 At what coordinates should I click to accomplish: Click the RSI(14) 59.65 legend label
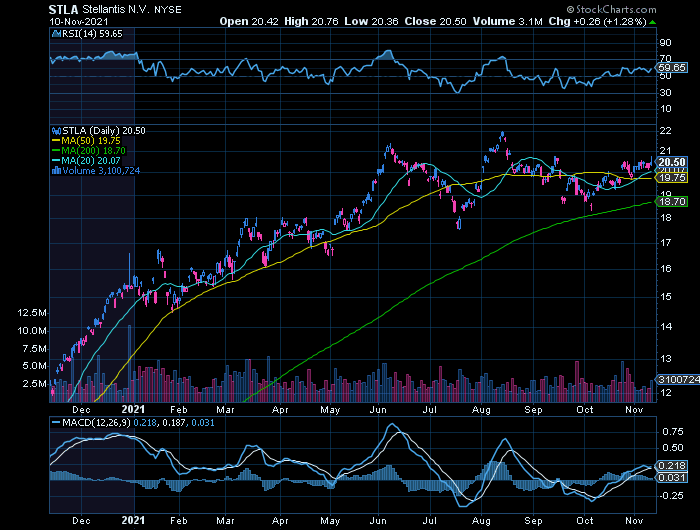click(x=92, y=34)
